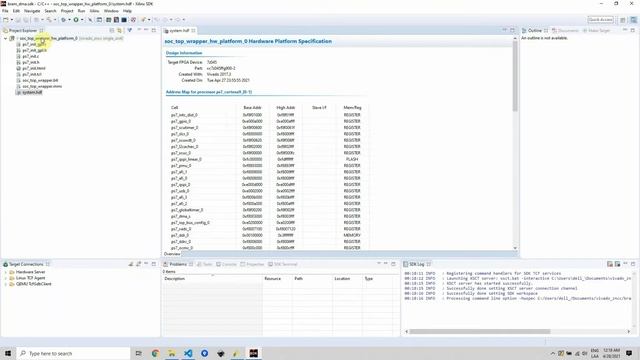Open the Build dropdown arrow
Screen dimensions: 640x360
point(55,20)
